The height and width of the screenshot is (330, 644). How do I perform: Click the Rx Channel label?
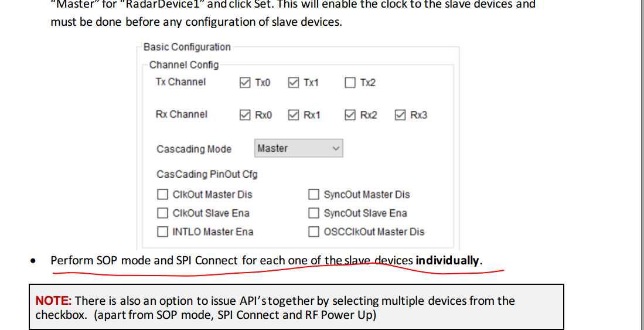(182, 114)
